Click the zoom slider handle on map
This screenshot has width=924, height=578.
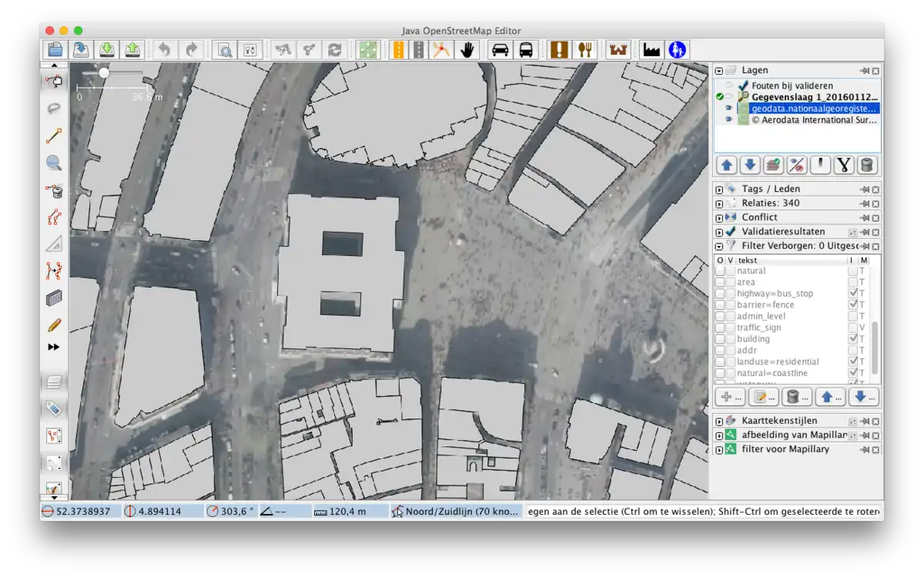coord(104,72)
